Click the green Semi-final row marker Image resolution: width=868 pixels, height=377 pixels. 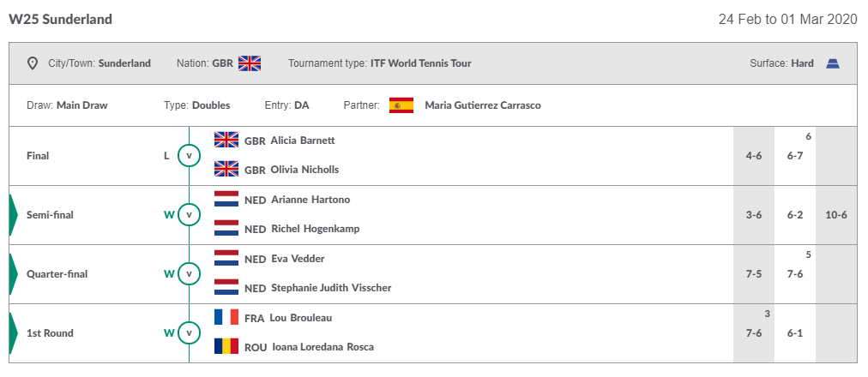14,215
